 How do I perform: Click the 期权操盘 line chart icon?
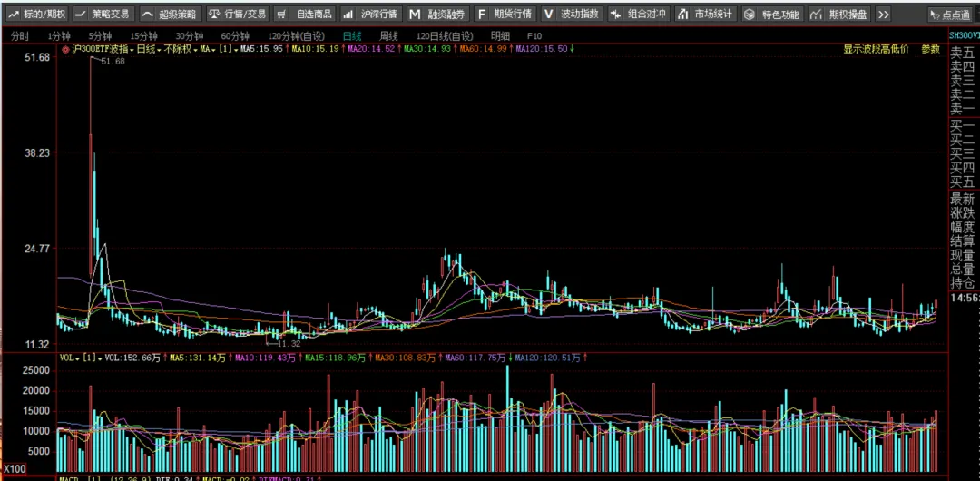(816, 14)
